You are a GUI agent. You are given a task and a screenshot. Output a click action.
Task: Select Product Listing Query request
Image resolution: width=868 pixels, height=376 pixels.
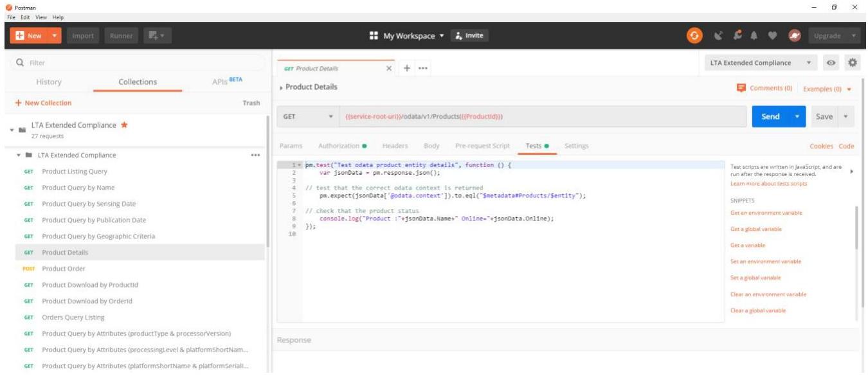click(140, 172)
